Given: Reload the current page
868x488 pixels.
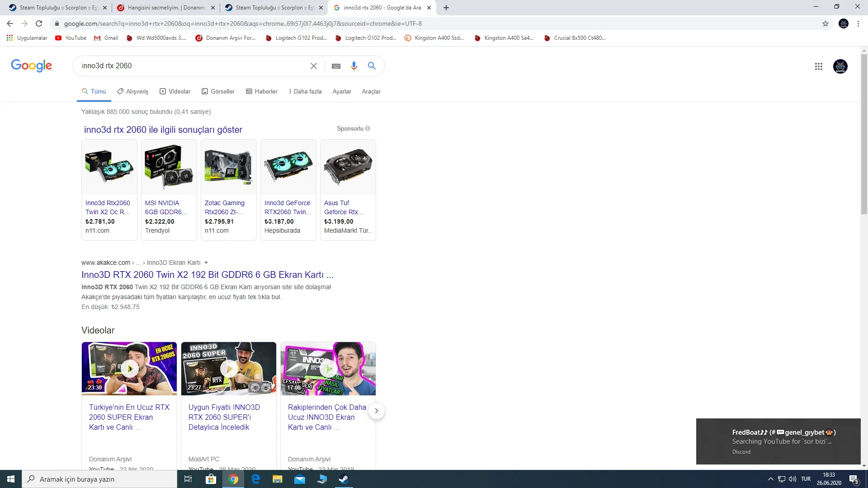Looking at the screenshot, I should (x=39, y=23).
